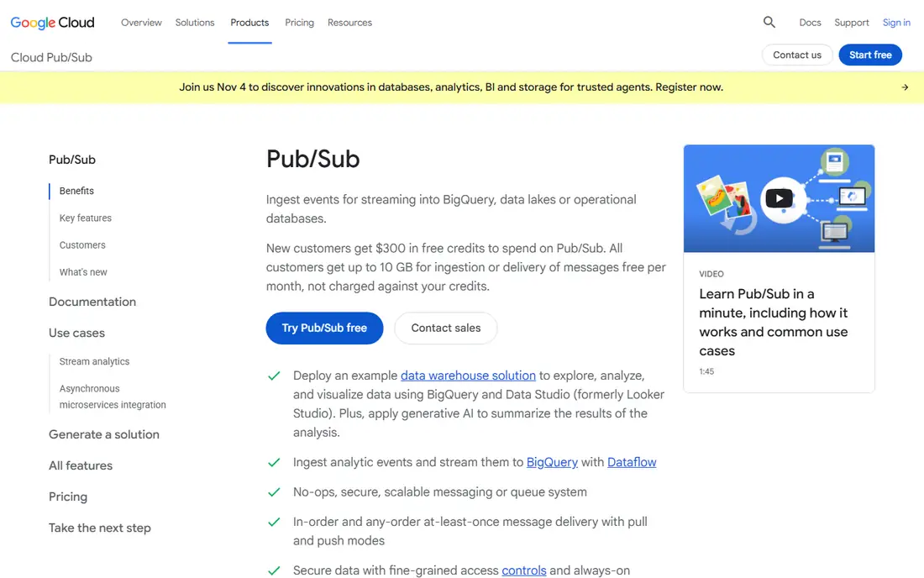Open the data warehouse solution link
Viewport: 924px width, 578px height.
[x=468, y=376]
